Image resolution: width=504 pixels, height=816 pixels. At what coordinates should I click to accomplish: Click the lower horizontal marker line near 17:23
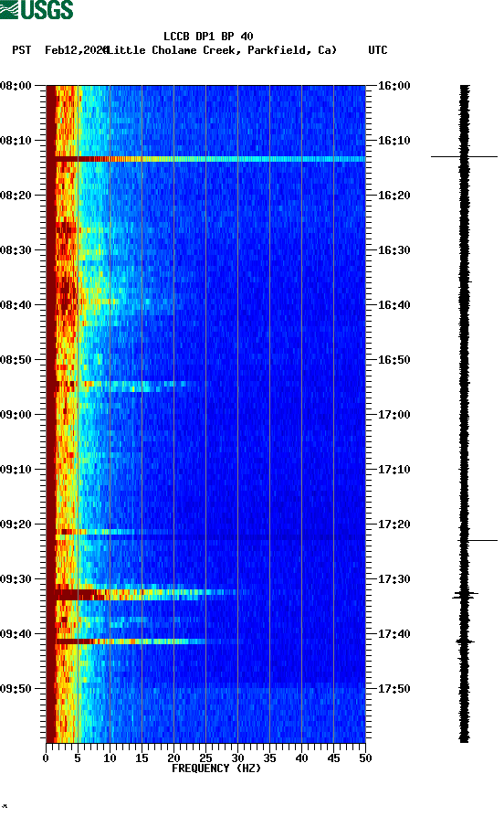click(x=478, y=540)
